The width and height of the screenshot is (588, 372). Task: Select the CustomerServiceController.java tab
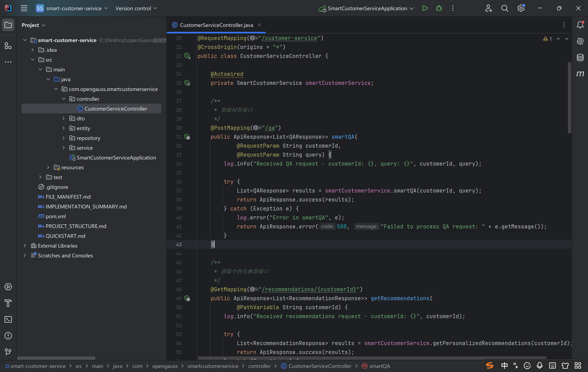(x=216, y=25)
